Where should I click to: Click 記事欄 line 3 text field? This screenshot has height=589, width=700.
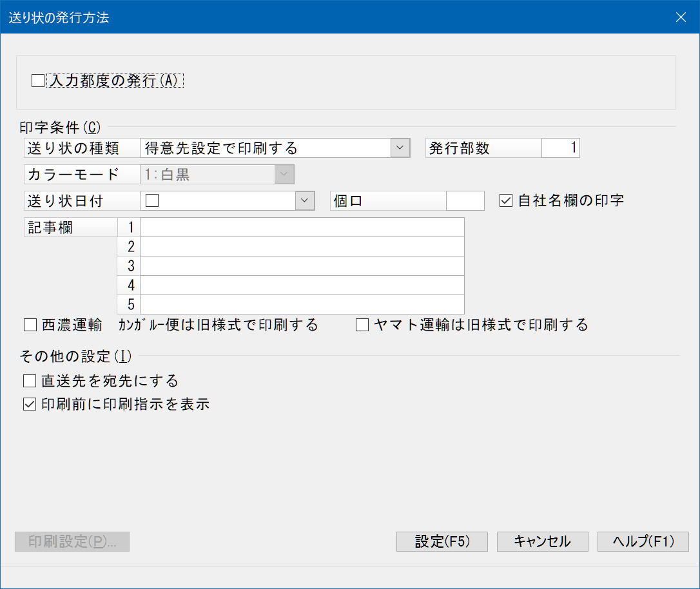click(x=302, y=266)
